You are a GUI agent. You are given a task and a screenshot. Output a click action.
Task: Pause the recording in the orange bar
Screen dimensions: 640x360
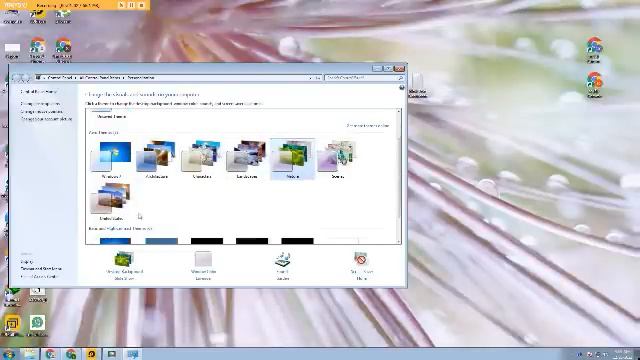(131, 5)
